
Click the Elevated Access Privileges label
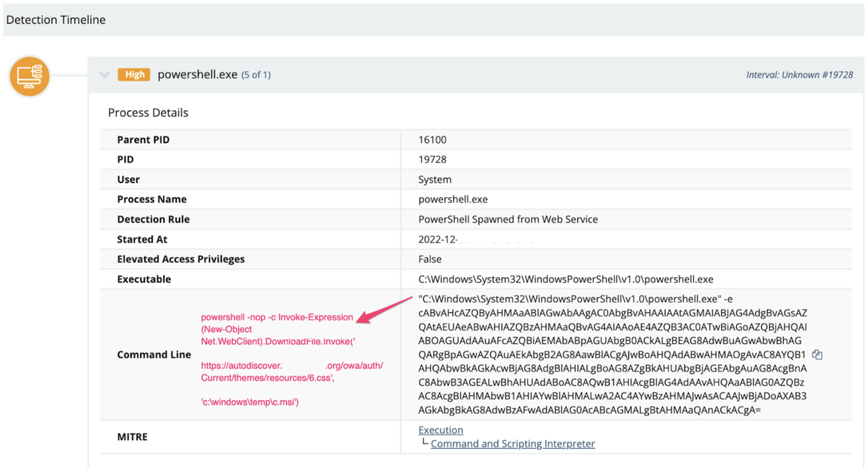coord(181,259)
